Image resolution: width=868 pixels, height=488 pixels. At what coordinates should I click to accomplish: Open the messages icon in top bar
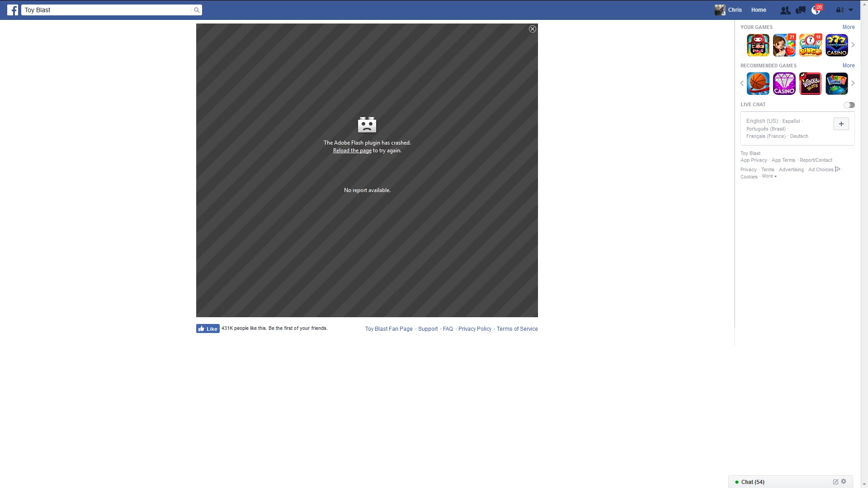[x=801, y=10]
